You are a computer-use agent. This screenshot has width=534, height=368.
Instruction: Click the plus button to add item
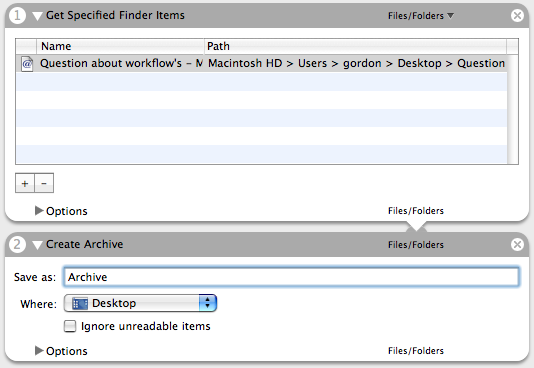[x=25, y=183]
